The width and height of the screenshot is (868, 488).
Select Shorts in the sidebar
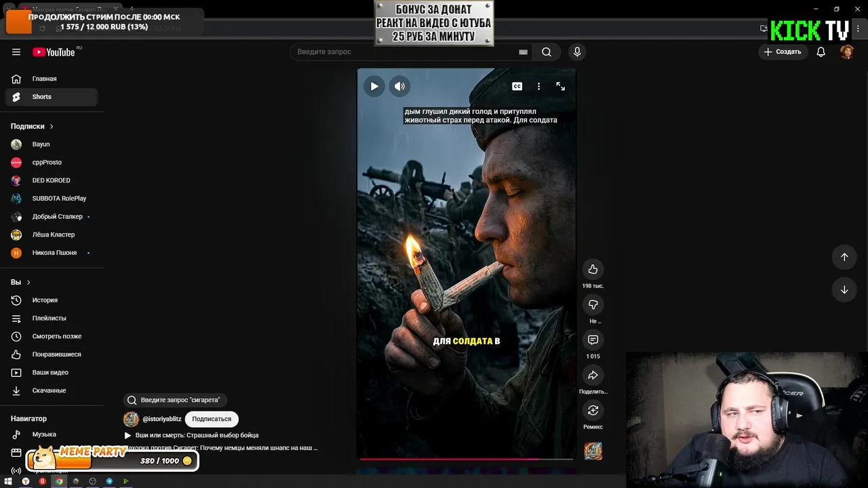tap(52, 97)
